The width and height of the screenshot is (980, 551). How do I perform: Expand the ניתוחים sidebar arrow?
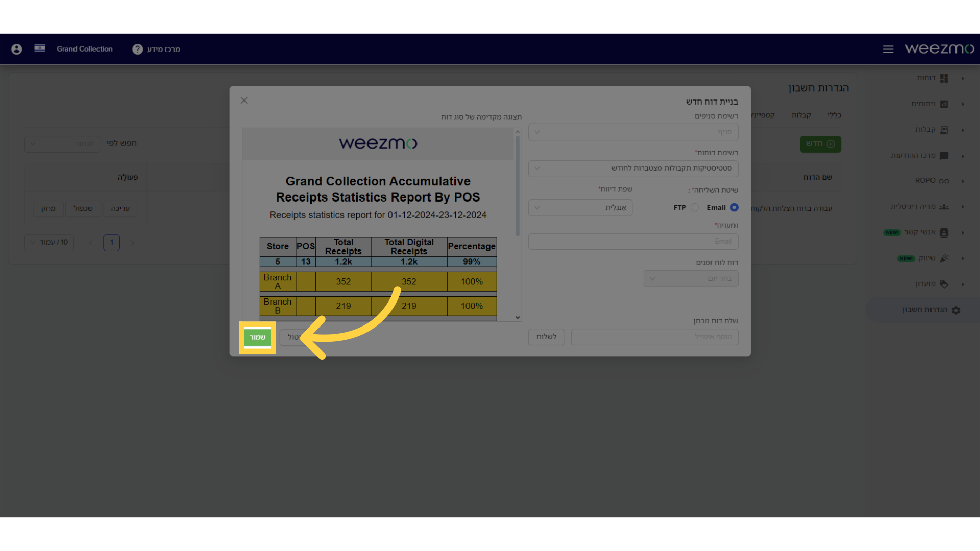963,104
